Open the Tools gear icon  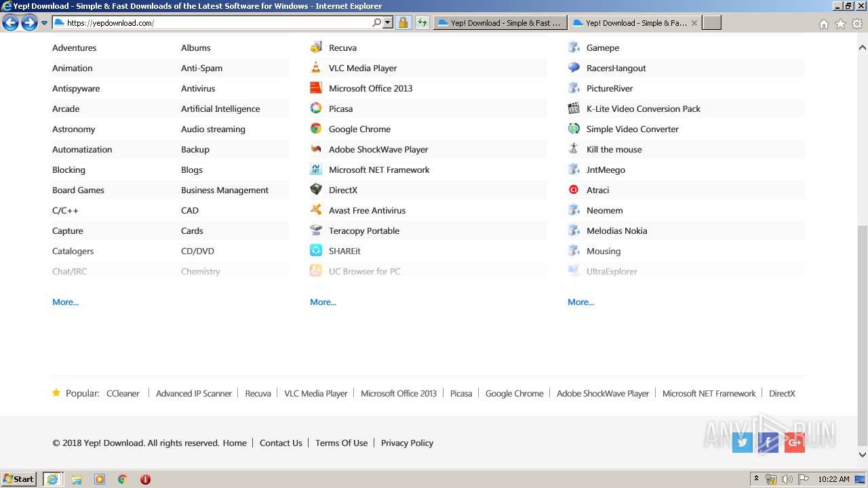[857, 24]
